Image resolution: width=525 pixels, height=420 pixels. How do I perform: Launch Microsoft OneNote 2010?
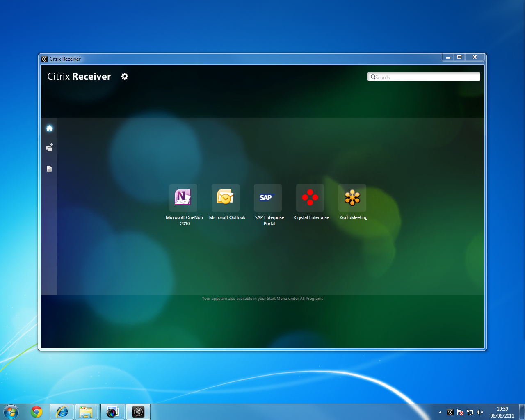(x=183, y=198)
